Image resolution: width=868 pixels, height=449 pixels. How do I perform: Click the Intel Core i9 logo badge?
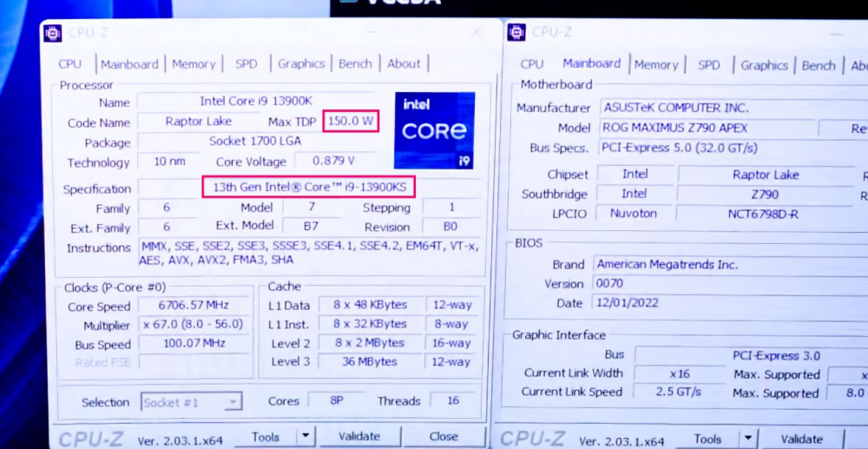pos(435,130)
